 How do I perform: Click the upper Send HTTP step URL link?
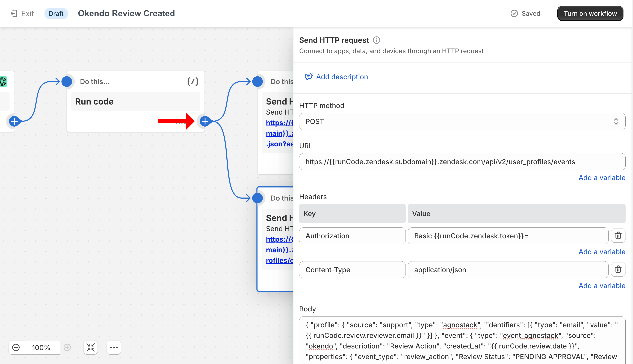coord(279,133)
